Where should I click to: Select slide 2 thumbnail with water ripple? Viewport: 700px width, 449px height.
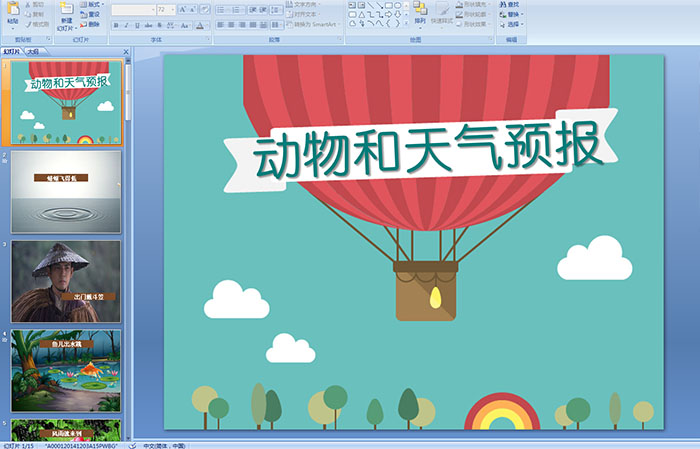66,192
